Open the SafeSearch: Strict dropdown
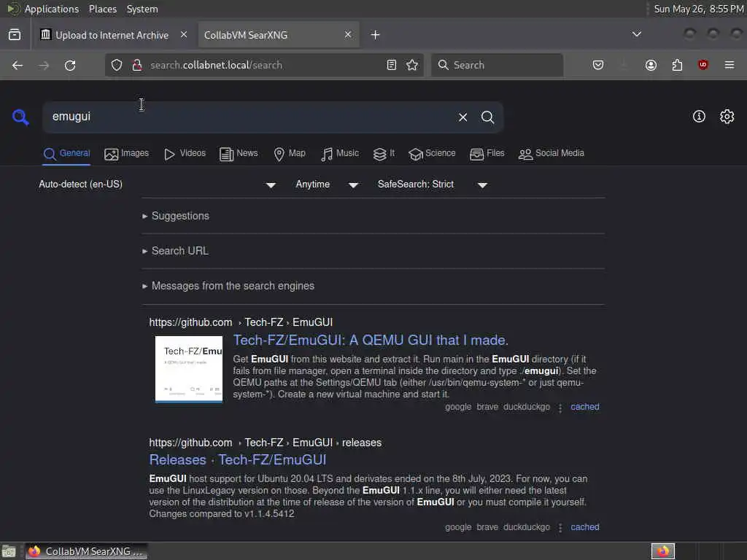 [x=432, y=184]
